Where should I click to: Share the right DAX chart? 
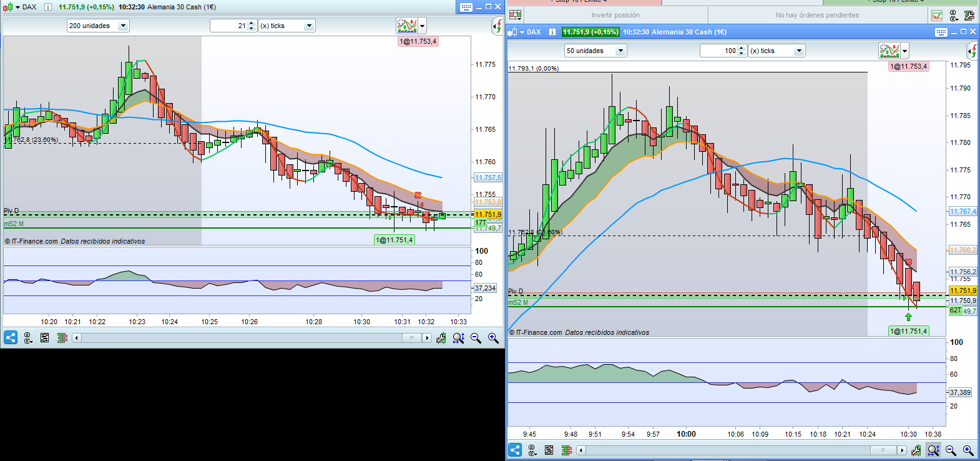[515, 450]
